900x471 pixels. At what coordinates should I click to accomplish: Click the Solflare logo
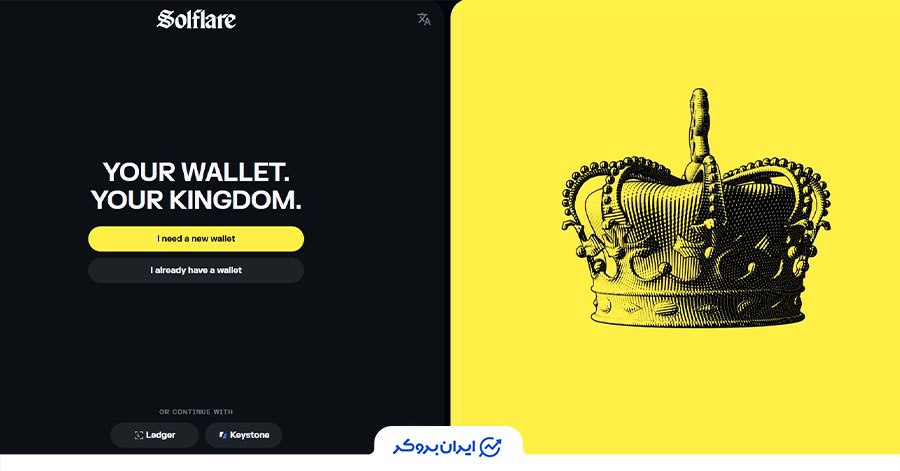tap(196, 19)
